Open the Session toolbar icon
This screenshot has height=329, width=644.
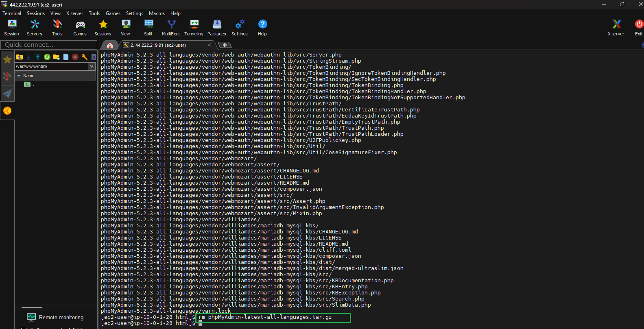(11, 28)
